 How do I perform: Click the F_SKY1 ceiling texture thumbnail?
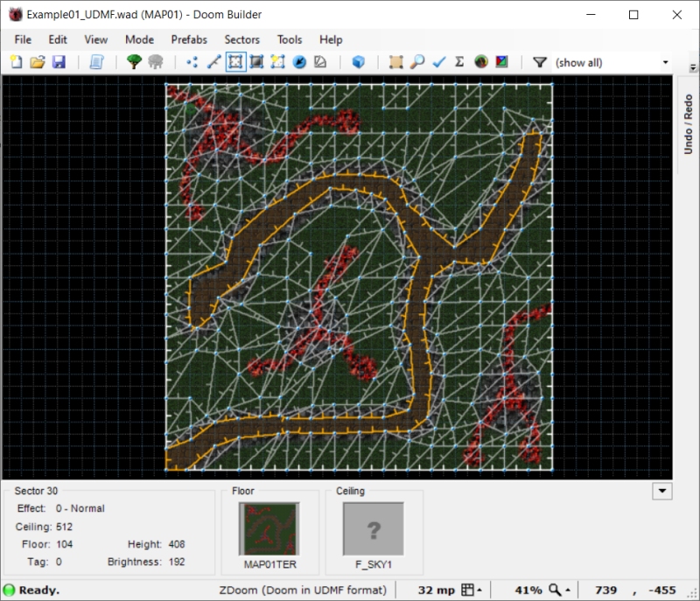374,529
